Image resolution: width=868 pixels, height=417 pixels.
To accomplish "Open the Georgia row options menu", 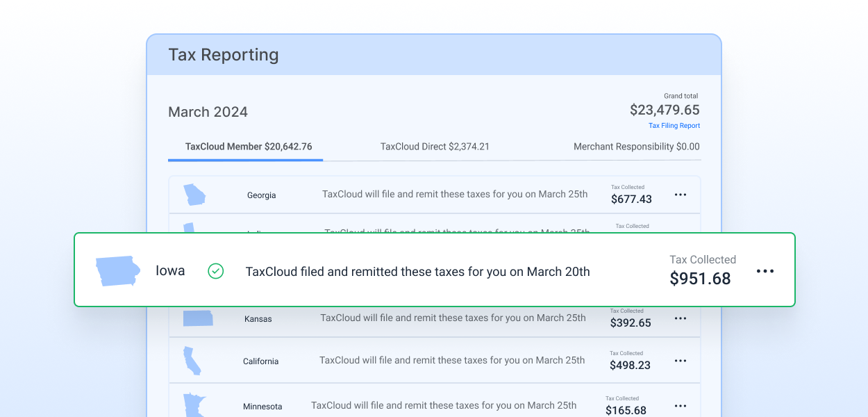I will coord(681,195).
